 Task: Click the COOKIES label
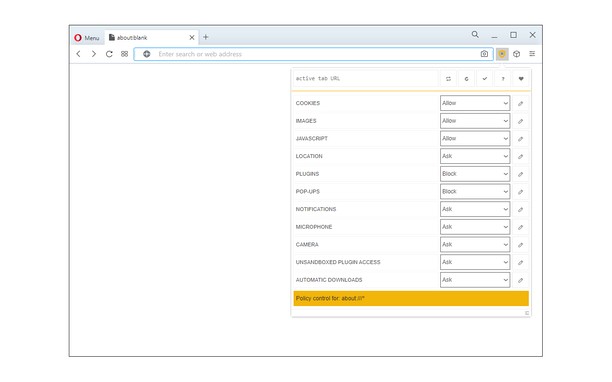308,103
